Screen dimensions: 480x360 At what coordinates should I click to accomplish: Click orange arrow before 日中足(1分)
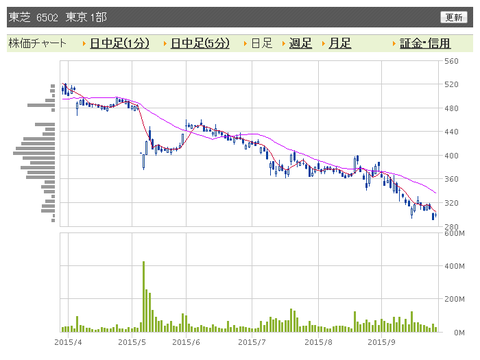pyautogui.click(x=84, y=44)
